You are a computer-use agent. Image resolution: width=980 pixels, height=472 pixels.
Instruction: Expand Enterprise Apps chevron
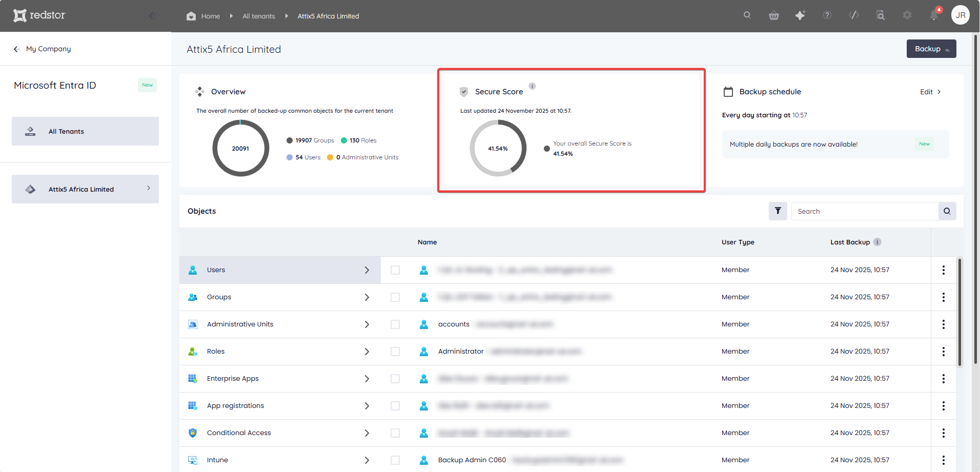coord(367,379)
